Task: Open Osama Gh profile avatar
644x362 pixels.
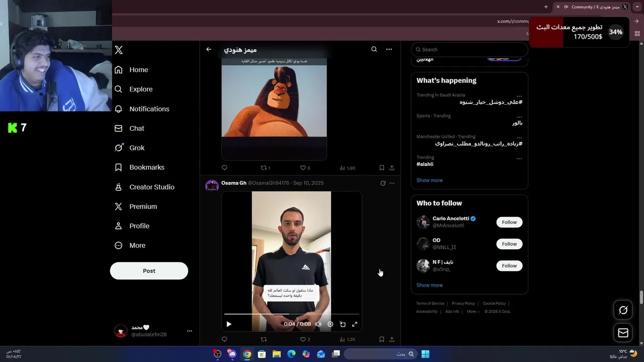Action: [x=212, y=186]
